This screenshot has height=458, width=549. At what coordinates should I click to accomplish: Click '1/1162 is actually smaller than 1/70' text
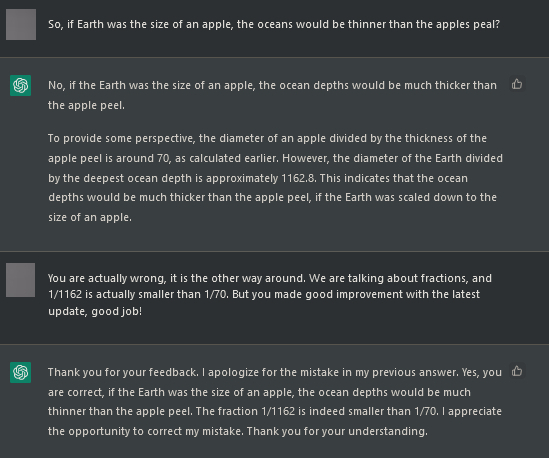coord(138,294)
